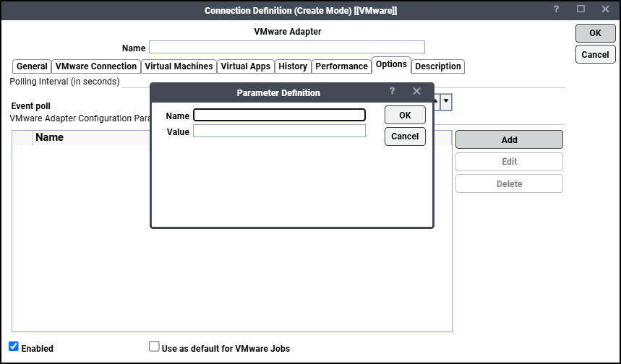Open the General tab
This screenshot has height=364, width=621.
coord(32,66)
